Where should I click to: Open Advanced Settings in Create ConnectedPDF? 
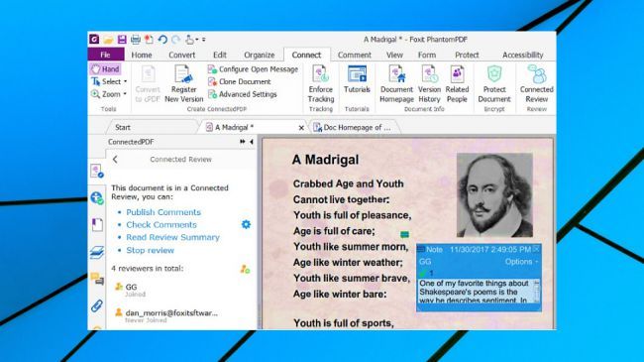click(243, 94)
